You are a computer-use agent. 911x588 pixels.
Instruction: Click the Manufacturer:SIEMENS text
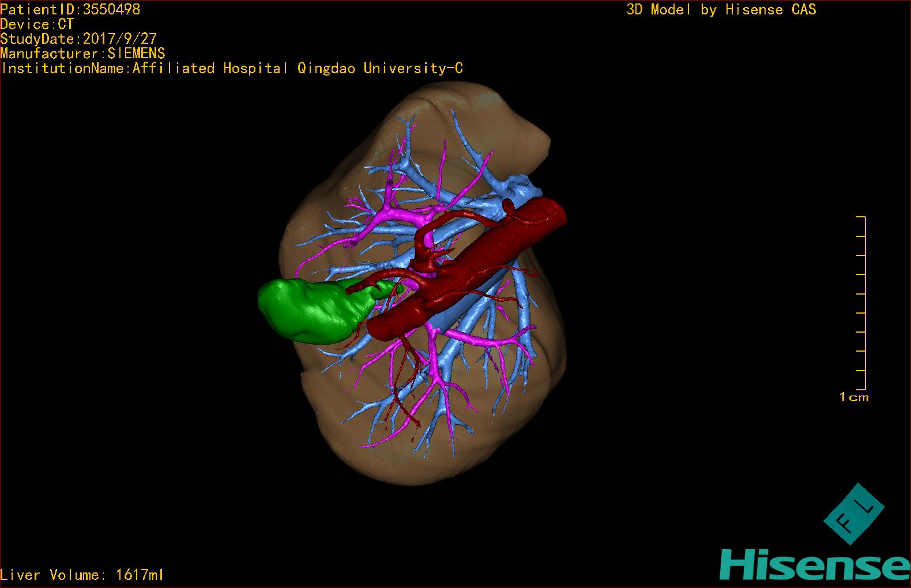coord(83,54)
